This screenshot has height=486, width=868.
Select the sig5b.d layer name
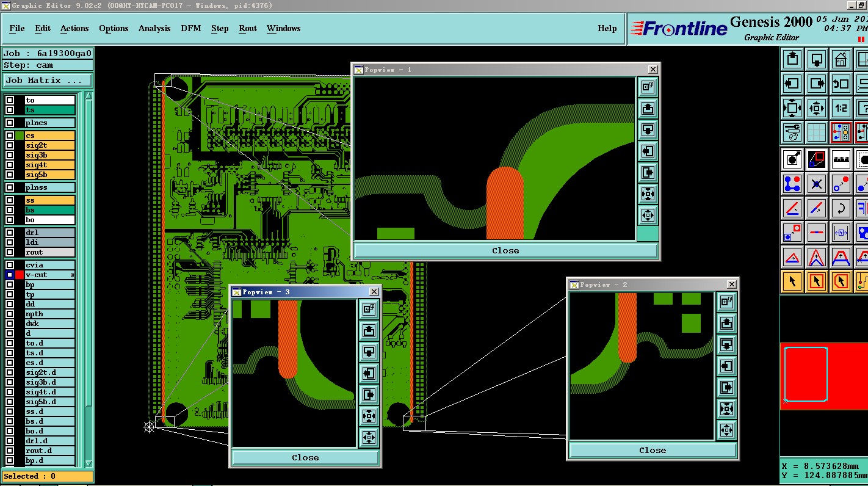49,402
